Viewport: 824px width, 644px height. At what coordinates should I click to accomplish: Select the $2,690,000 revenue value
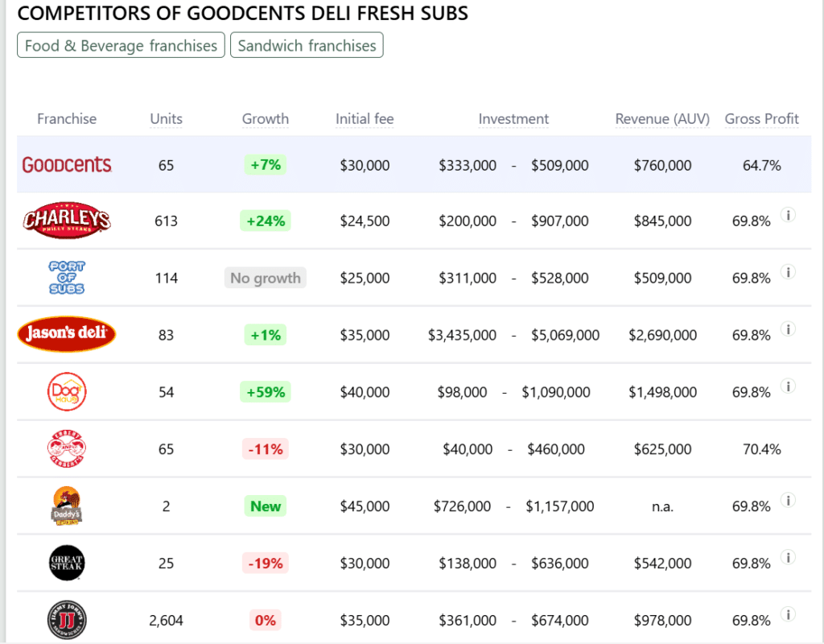tap(663, 335)
